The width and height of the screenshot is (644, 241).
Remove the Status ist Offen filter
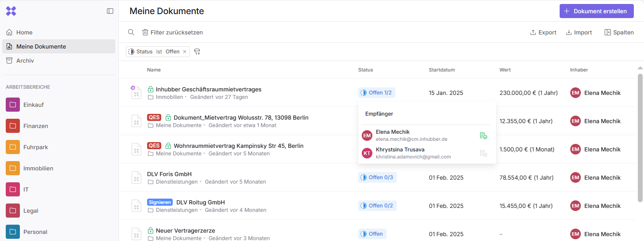coord(185,52)
